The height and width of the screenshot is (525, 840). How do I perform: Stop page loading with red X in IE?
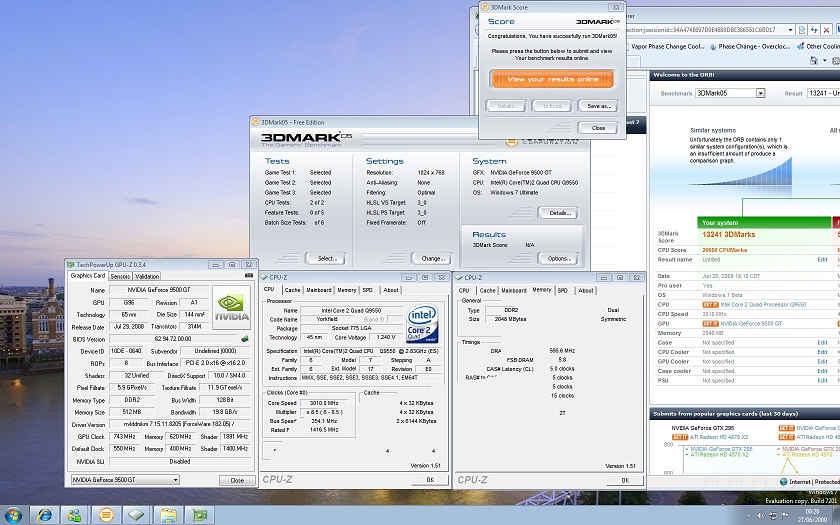pyautogui.click(x=827, y=30)
